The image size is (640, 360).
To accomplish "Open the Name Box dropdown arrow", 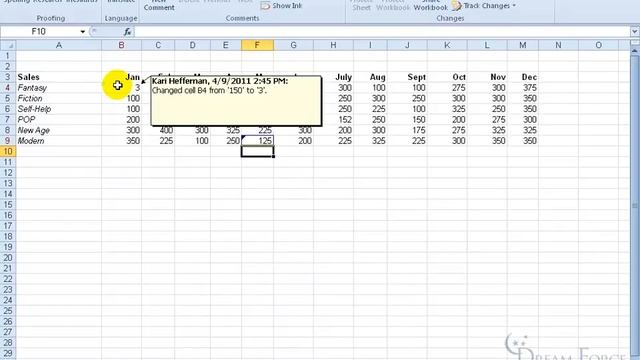I will [82, 31].
